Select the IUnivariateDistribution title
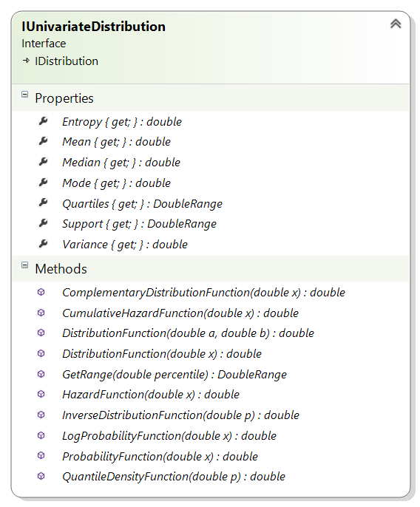Screen dimensions: 420x507 pos(93,27)
